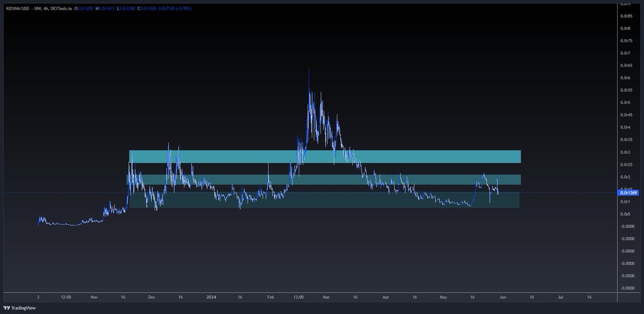Select the middle teal zone rectangle
This screenshot has height=314, width=644.
(x=324, y=180)
